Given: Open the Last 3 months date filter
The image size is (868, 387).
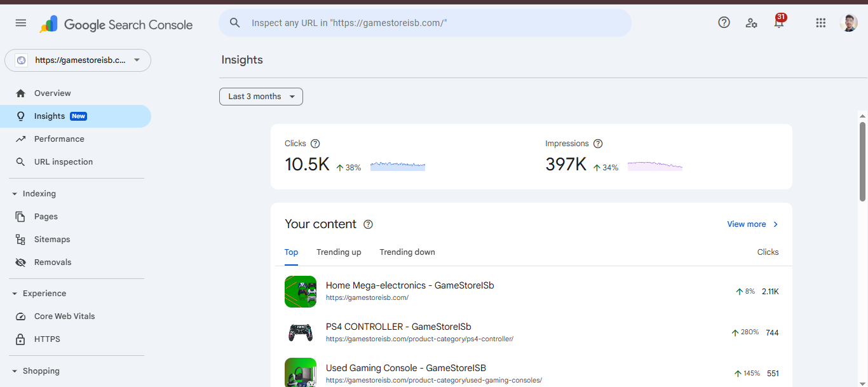Looking at the screenshot, I should click(x=261, y=97).
